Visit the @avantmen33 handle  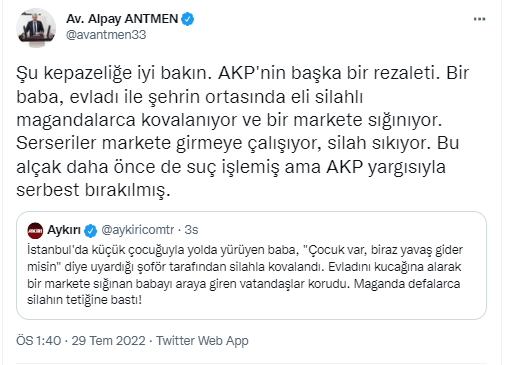point(106,35)
